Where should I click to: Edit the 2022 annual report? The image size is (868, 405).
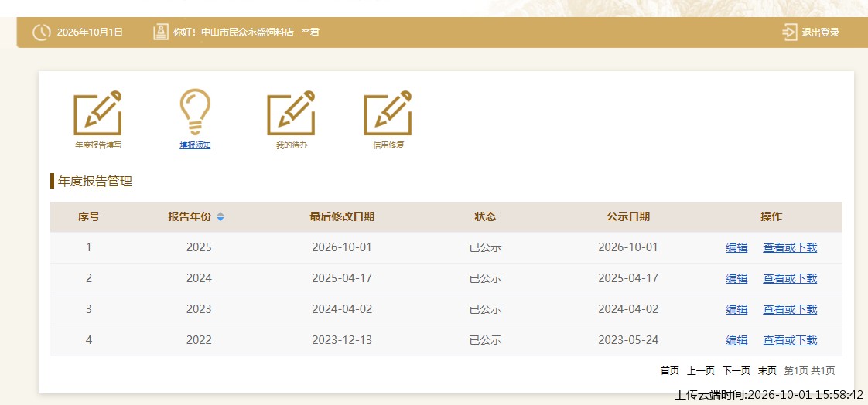pos(736,340)
